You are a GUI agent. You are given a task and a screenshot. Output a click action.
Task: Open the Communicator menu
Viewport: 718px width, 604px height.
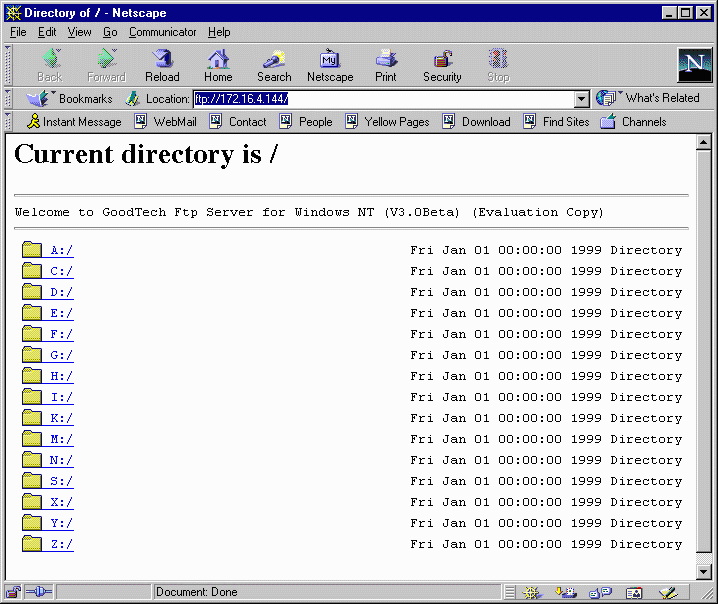click(x=162, y=32)
